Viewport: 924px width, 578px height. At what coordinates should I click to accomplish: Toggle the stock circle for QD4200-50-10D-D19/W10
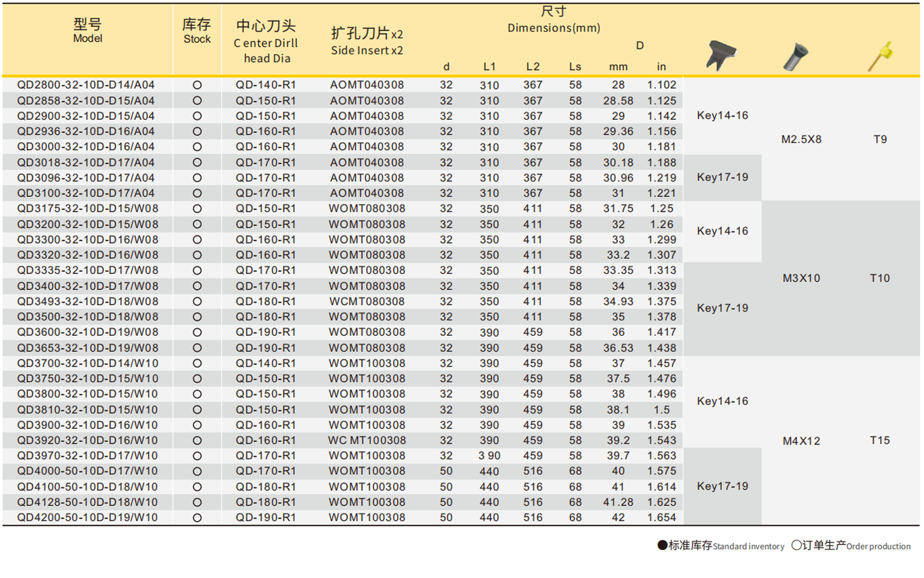[x=196, y=517]
